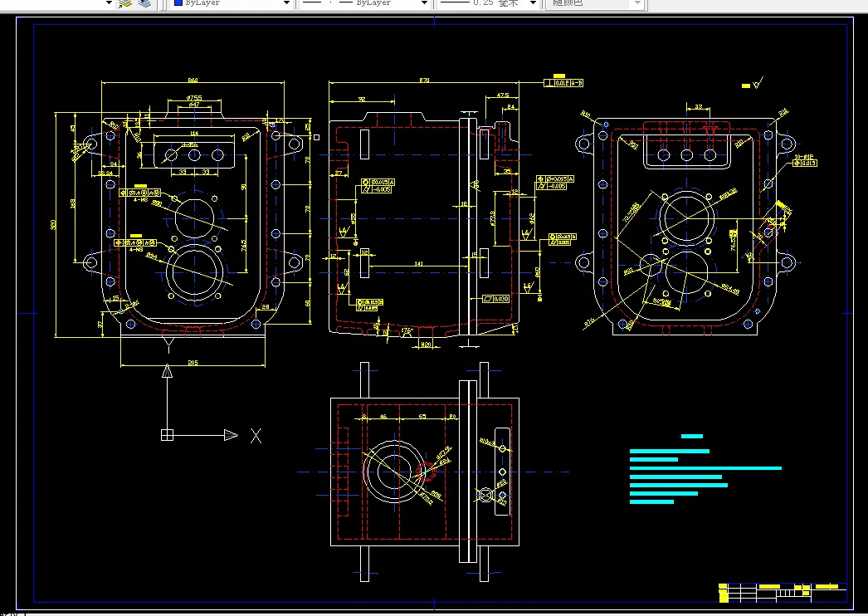Image resolution: width=868 pixels, height=616 pixels.
Task: Select the 141 dimension in side view
Action: (x=418, y=264)
